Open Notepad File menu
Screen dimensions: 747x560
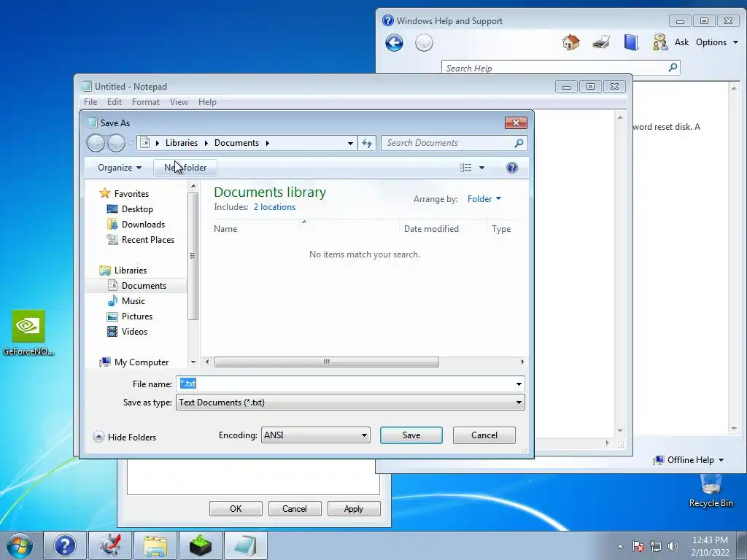click(90, 102)
